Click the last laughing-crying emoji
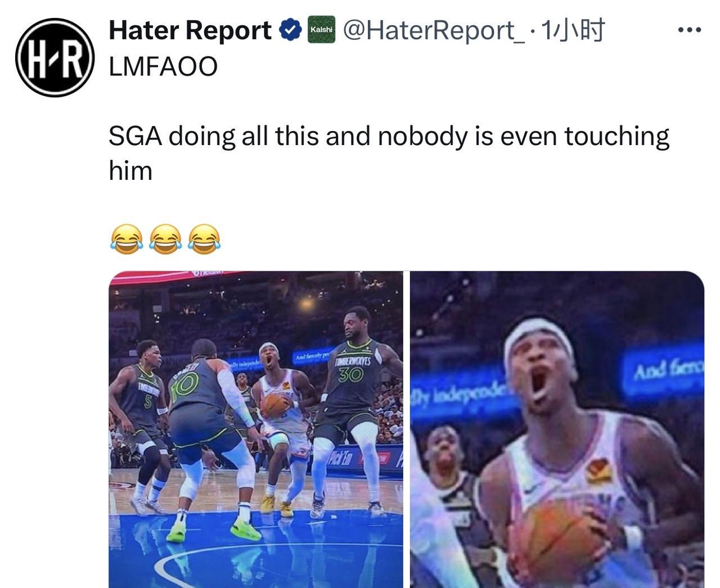 pyautogui.click(x=204, y=238)
